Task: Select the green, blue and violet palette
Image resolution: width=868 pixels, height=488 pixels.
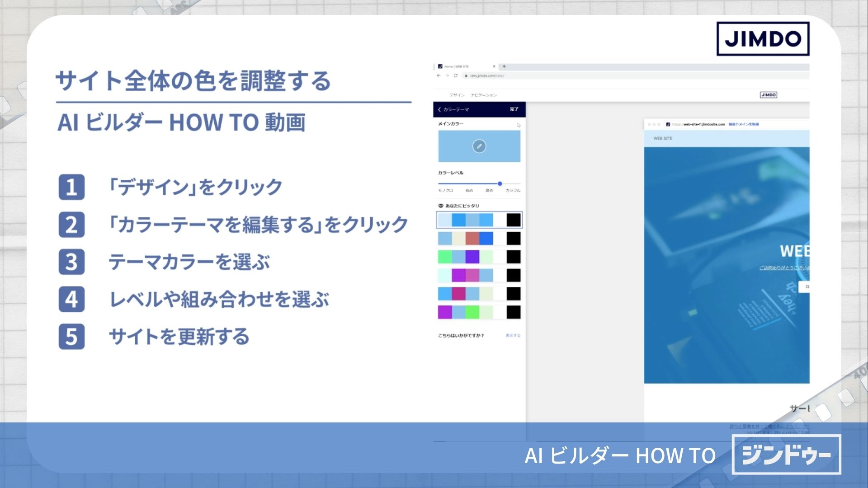Action: point(479,257)
